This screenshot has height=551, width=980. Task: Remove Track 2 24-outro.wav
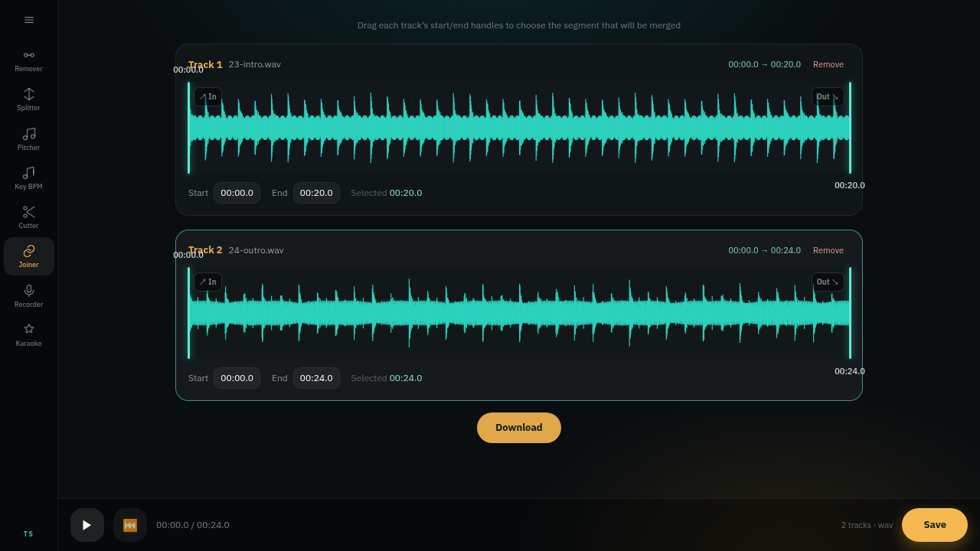tap(828, 250)
